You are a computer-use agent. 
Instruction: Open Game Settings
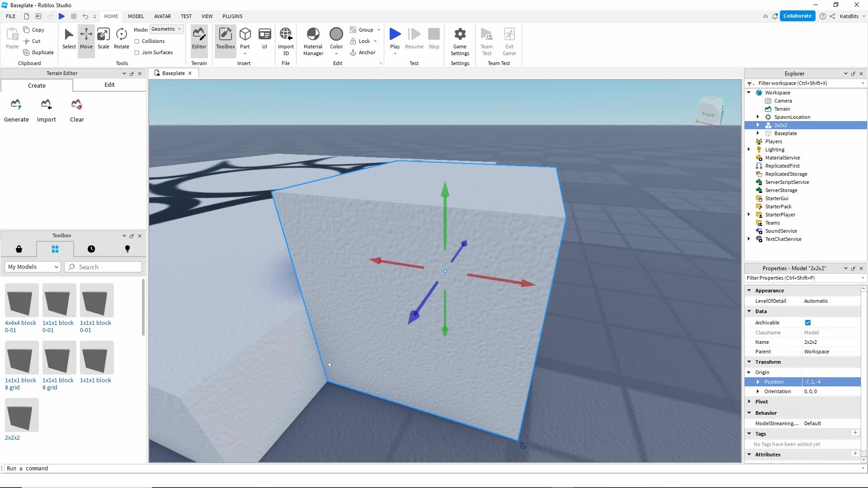pos(460,40)
